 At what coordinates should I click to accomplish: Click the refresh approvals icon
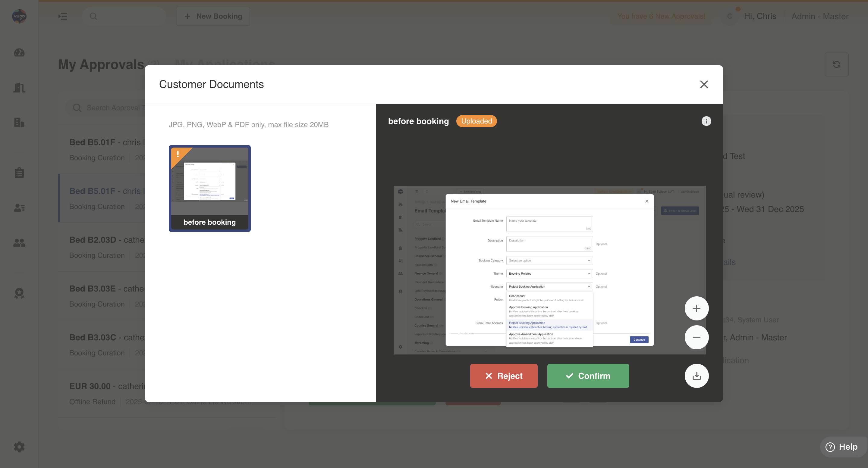[x=836, y=64]
